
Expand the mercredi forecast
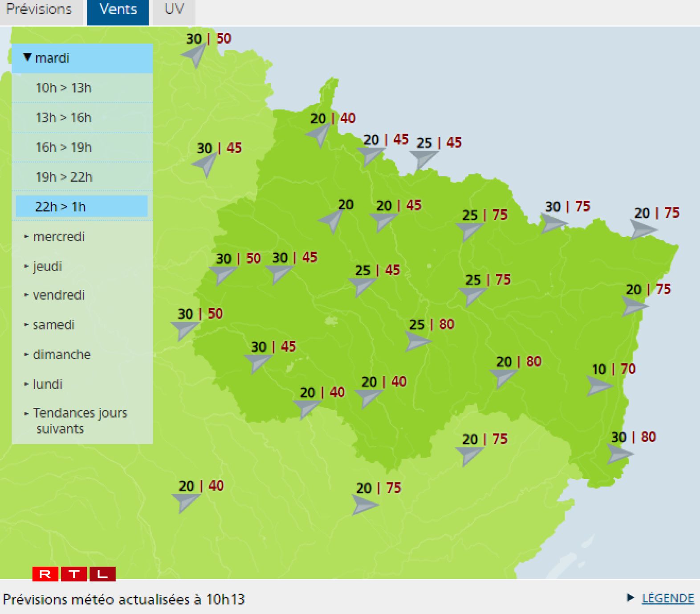(x=58, y=236)
